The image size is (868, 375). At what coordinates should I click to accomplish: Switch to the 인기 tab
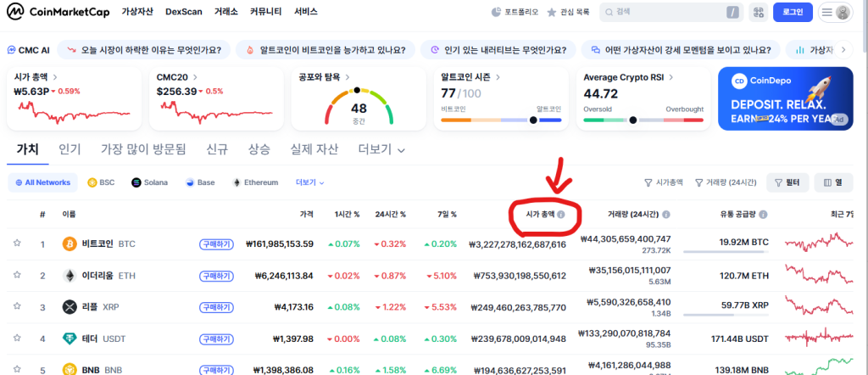(x=70, y=149)
